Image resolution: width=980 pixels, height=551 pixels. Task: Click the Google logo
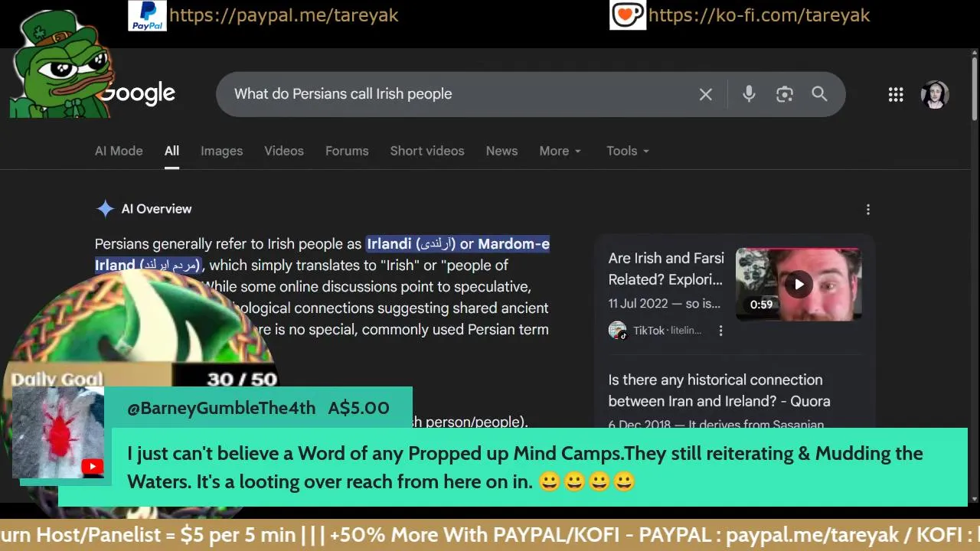pyautogui.click(x=138, y=93)
